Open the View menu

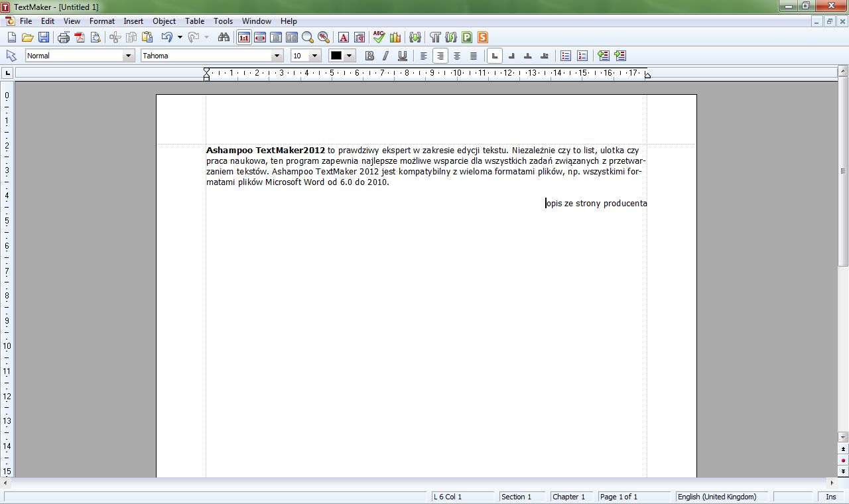tap(72, 21)
